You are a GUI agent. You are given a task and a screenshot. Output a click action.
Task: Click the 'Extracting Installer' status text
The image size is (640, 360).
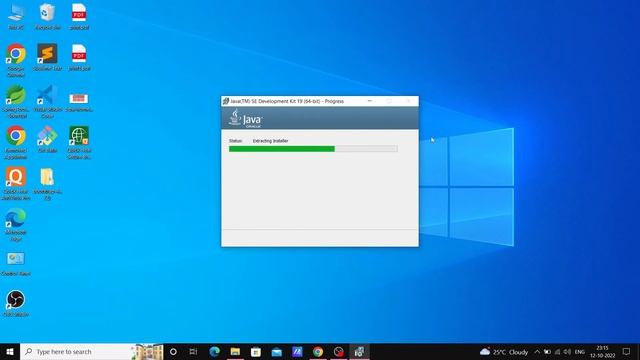(270, 141)
